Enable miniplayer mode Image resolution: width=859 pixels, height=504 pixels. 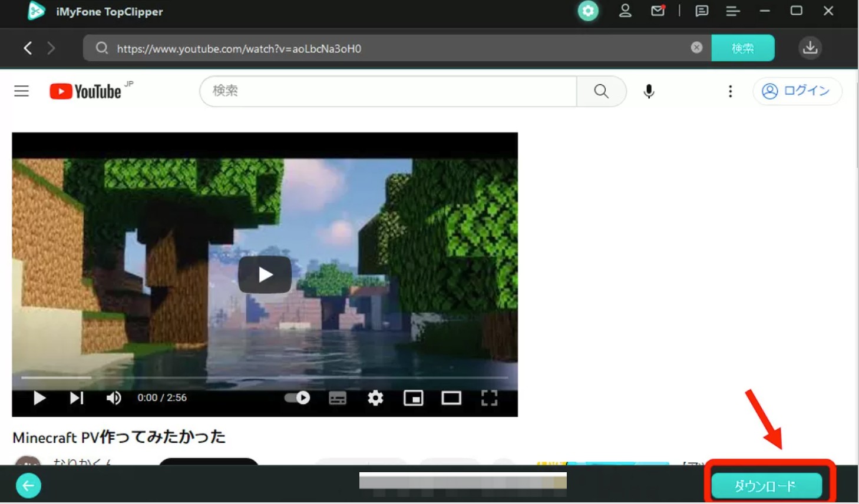coord(413,398)
